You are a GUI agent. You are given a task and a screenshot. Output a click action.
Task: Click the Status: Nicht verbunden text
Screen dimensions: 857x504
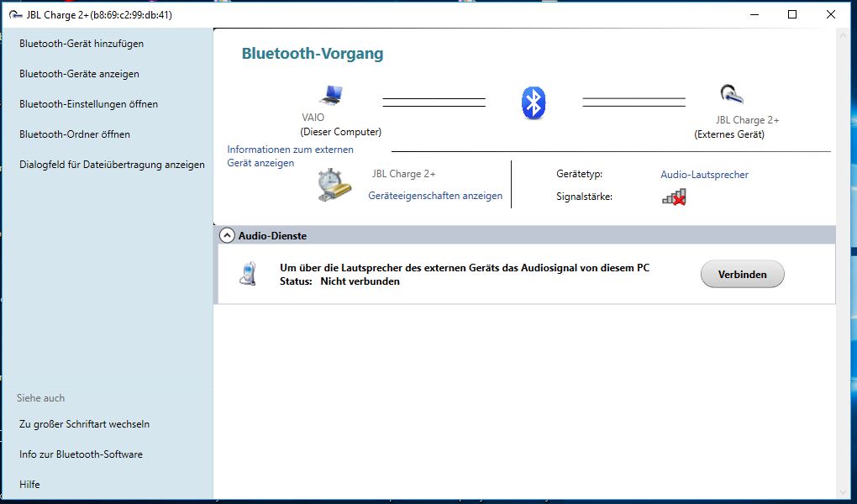[x=339, y=281]
